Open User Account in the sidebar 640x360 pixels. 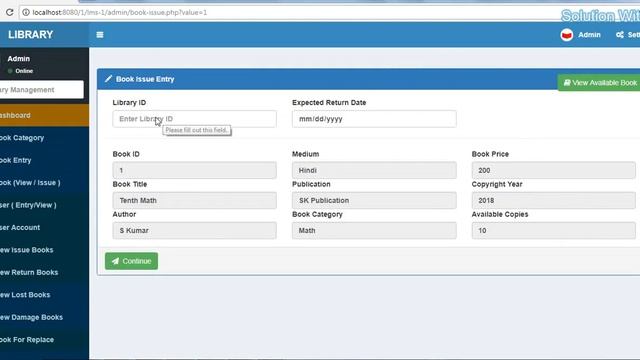pos(44,227)
